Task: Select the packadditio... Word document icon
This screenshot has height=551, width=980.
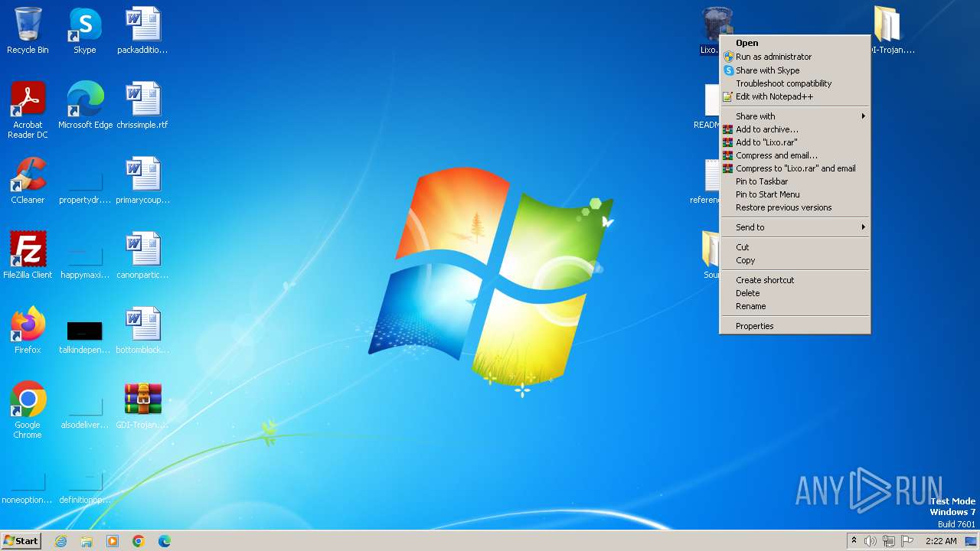Action: 142,31
